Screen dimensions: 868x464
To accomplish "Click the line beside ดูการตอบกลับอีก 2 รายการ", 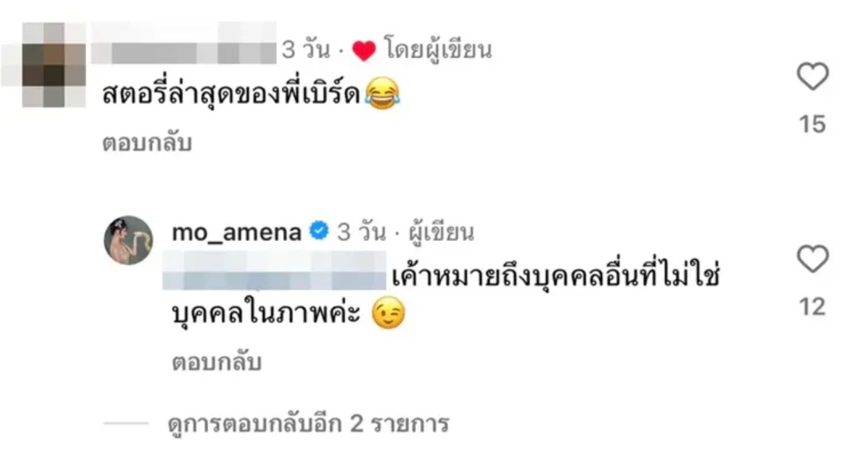I will (126, 424).
